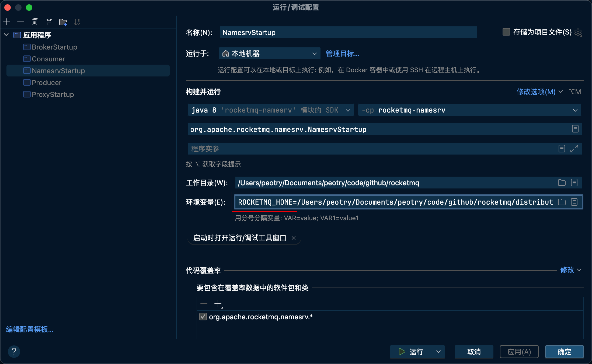Open the 本地机器 run target dropdown
592x364 pixels.
269,54
